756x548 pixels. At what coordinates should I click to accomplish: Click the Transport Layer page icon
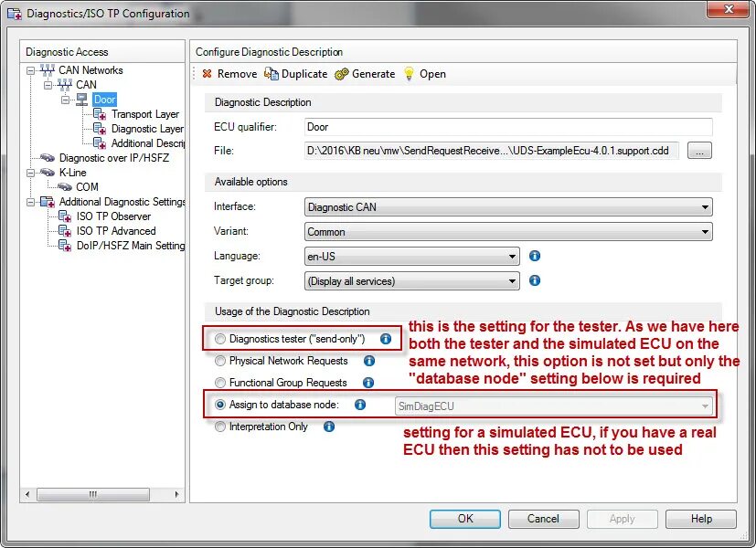[100, 114]
